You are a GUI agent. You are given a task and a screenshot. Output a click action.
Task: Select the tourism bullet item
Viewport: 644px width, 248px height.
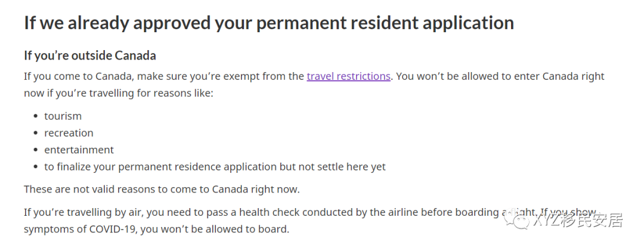coord(63,116)
